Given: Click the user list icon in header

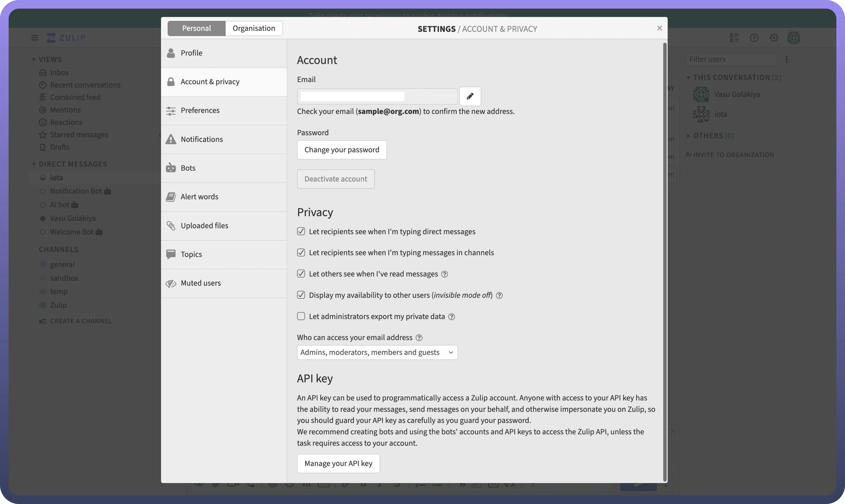Looking at the screenshot, I should point(734,38).
